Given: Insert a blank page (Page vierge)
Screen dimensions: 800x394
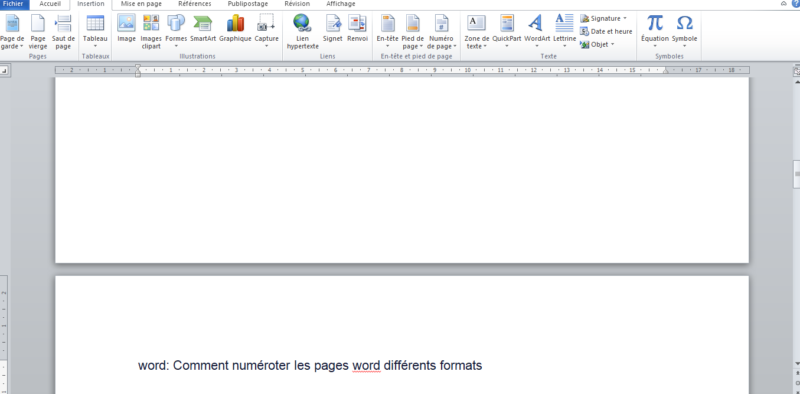Looking at the screenshot, I should (38, 32).
